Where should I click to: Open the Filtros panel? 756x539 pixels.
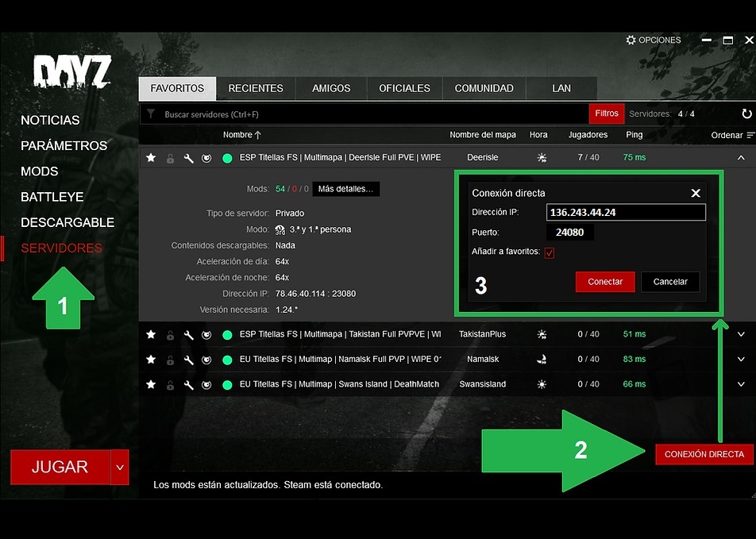pos(607,114)
